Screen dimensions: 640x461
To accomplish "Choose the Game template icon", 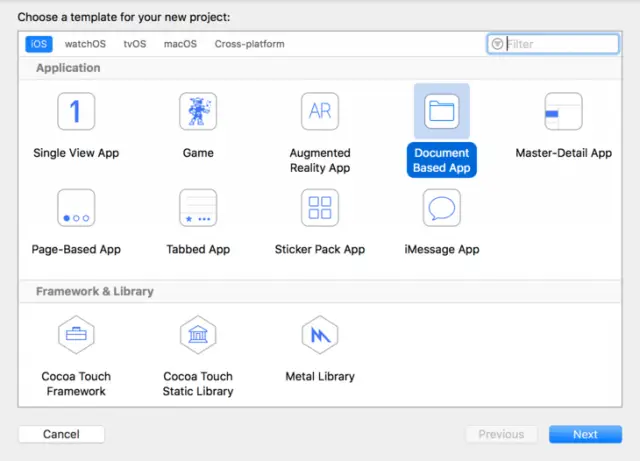I will (198, 111).
